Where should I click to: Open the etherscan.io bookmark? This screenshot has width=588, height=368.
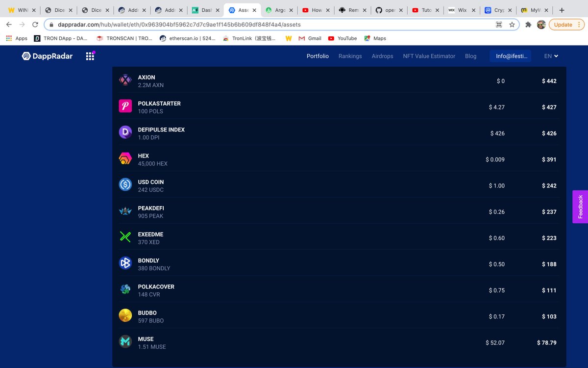click(187, 38)
